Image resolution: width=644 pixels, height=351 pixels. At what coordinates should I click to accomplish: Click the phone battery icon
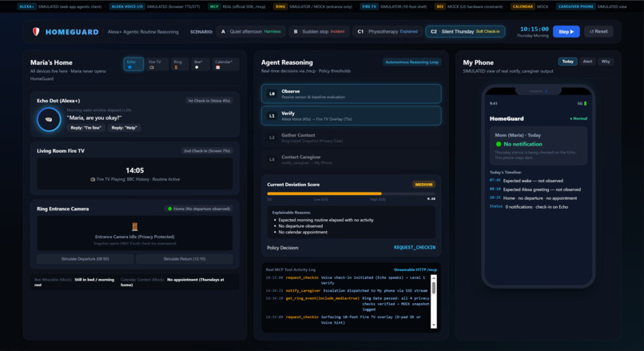click(585, 104)
